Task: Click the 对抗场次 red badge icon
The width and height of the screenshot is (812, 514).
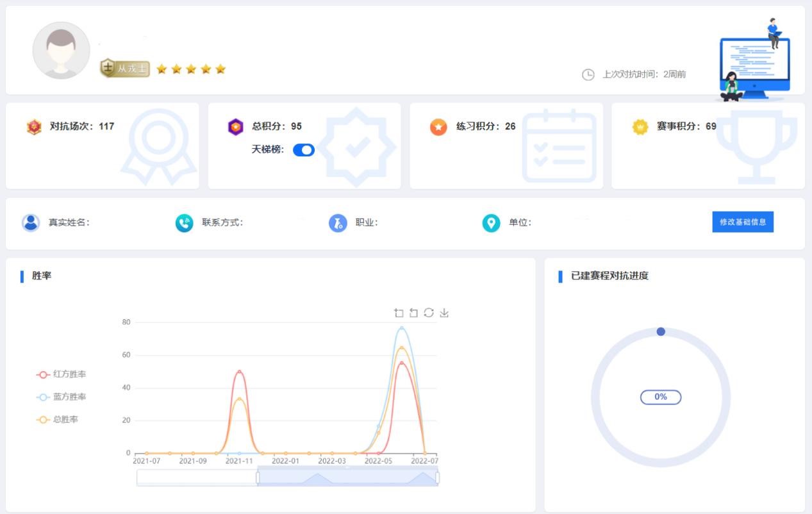Action: 34,127
